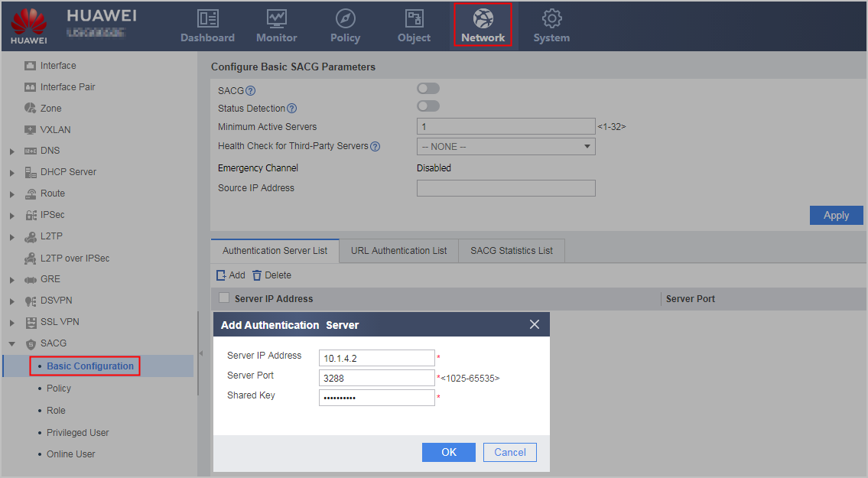Switch to URL Authentication List tab
The width and height of the screenshot is (868, 478).
(x=398, y=251)
